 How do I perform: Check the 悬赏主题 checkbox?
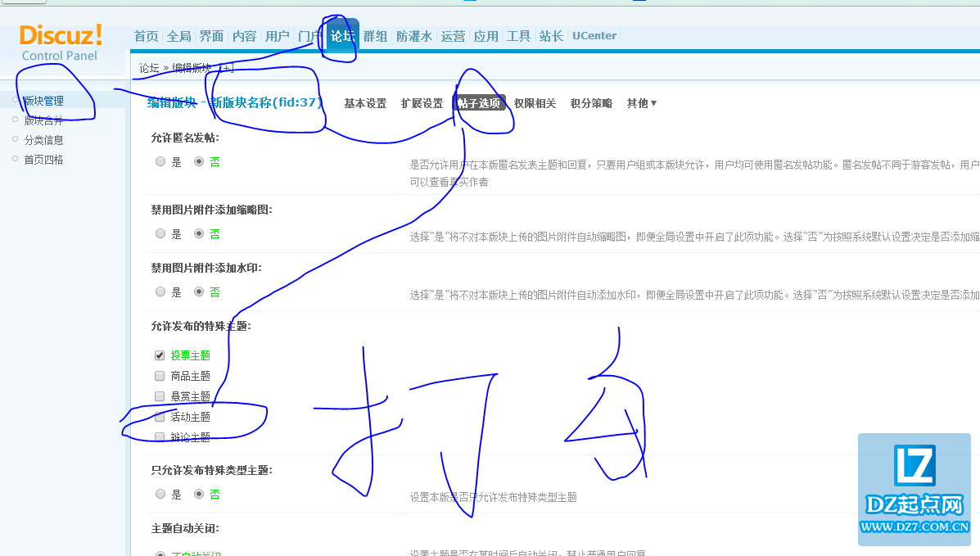point(160,396)
